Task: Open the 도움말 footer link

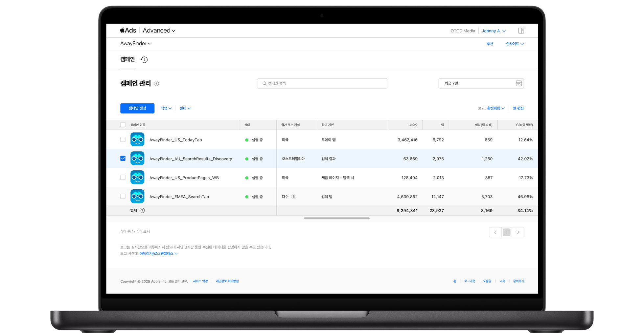Action: [x=487, y=281]
